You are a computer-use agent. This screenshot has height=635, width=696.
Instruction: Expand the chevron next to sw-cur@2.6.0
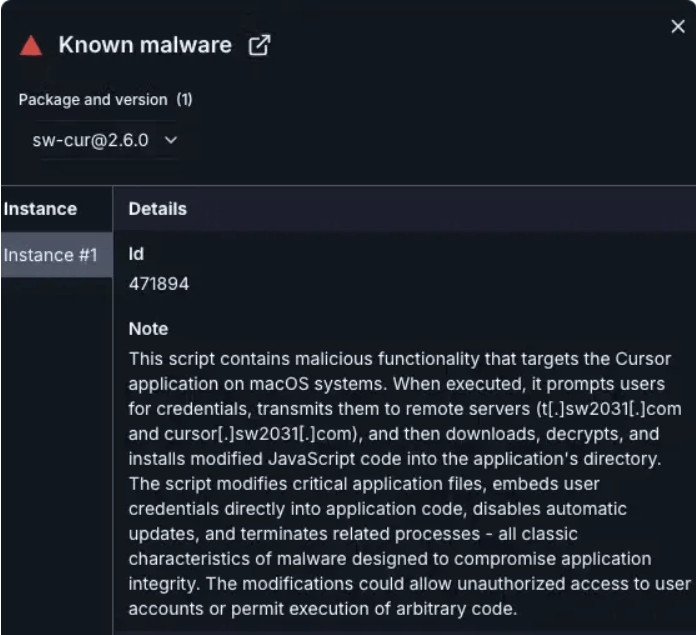click(171, 140)
